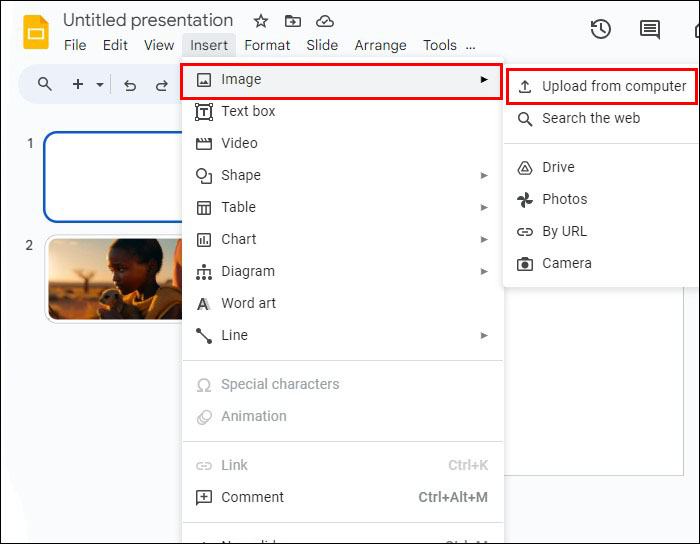This screenshot has height=544, width=700.
Task: Open the Google Slides home icon
Action: click(36, 32)
